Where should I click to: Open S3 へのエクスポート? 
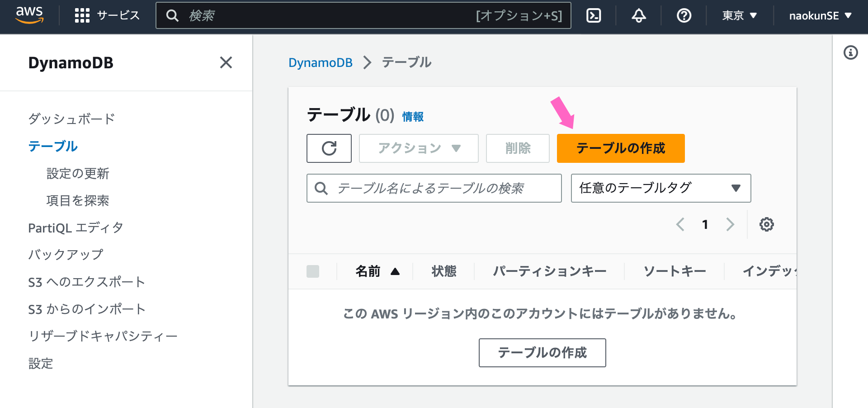[87, 282]
